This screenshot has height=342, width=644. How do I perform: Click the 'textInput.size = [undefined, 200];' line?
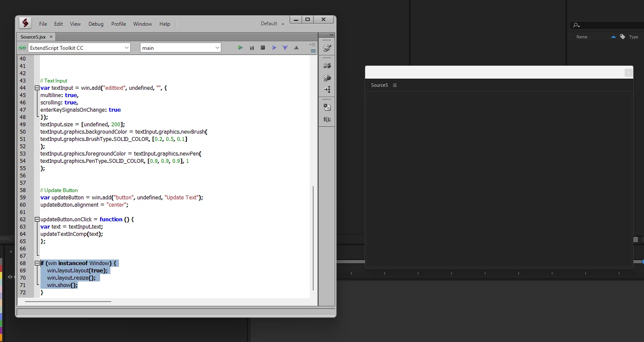tap(82, 124)
